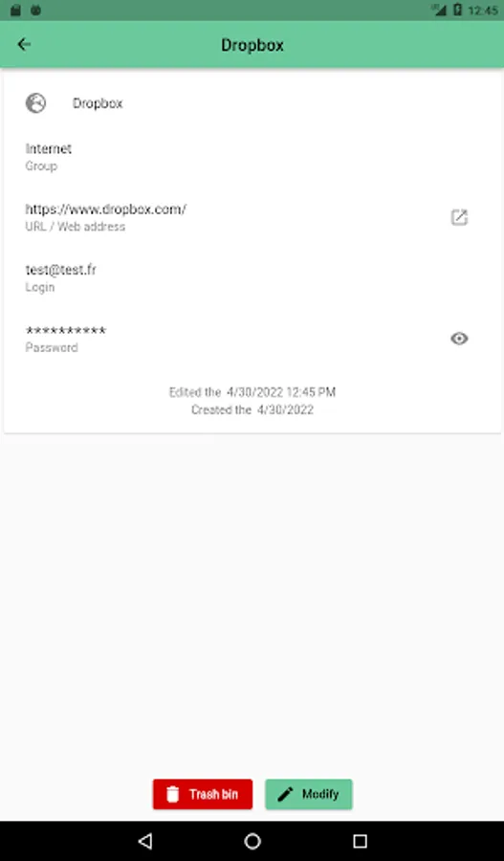The image size is (504, 861).
Task: Go back using the header arrow
Action: [x=24, y=44]
